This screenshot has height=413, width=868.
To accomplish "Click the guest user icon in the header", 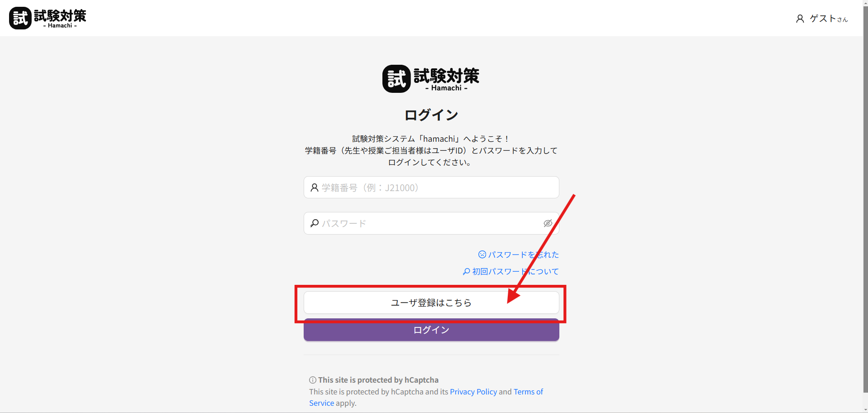I will [x=800, y=19].
